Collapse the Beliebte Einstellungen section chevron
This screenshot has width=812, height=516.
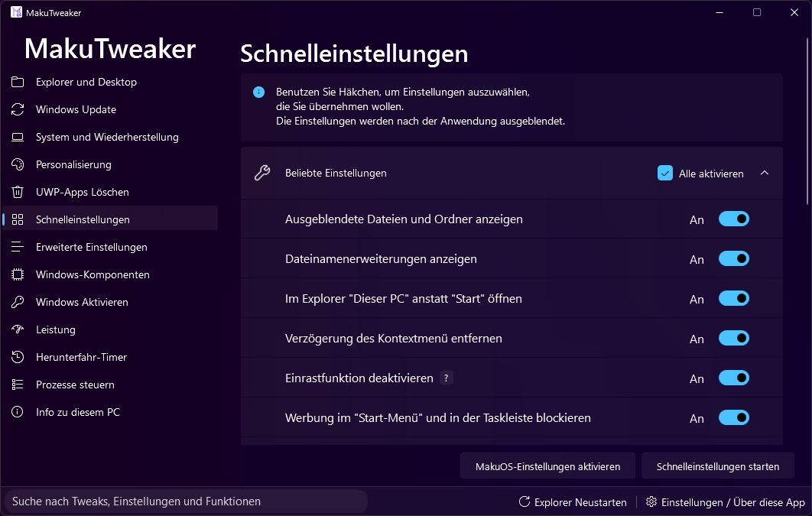[765, 173]
